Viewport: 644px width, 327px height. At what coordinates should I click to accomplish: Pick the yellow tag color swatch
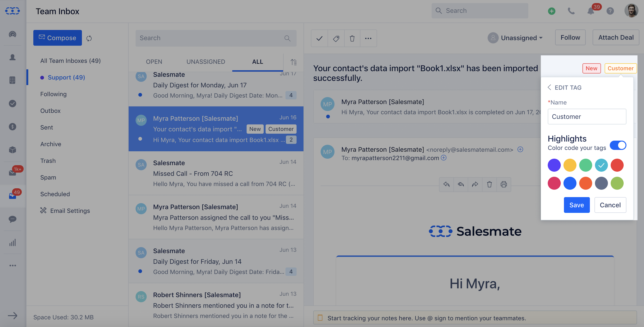pyautogui.click(x=570, y=165)
